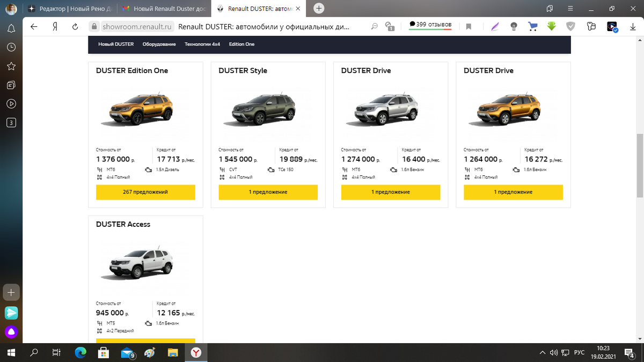The width and height of the screenshot is (644, 362).
Task: Open green download arrow extension
Action: [x=552, y=26]
